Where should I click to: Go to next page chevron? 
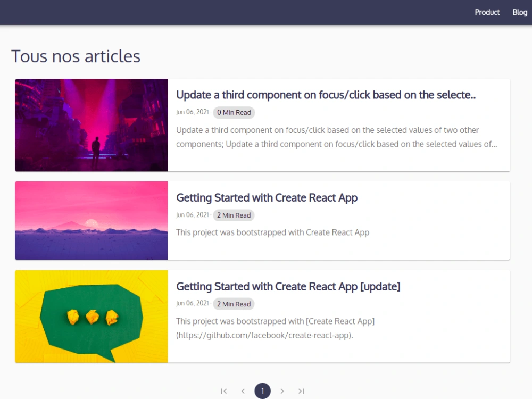click(282, 391)
